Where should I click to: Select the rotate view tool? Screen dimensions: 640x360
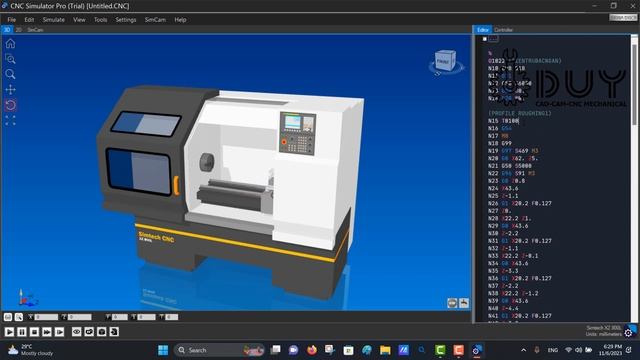point(10,105)
